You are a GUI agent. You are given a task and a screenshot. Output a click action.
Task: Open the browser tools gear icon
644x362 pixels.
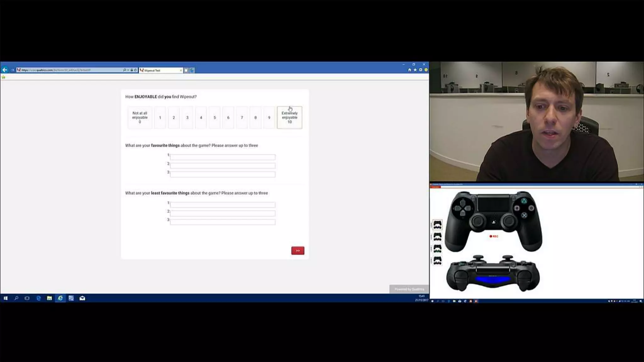(420, 70)
